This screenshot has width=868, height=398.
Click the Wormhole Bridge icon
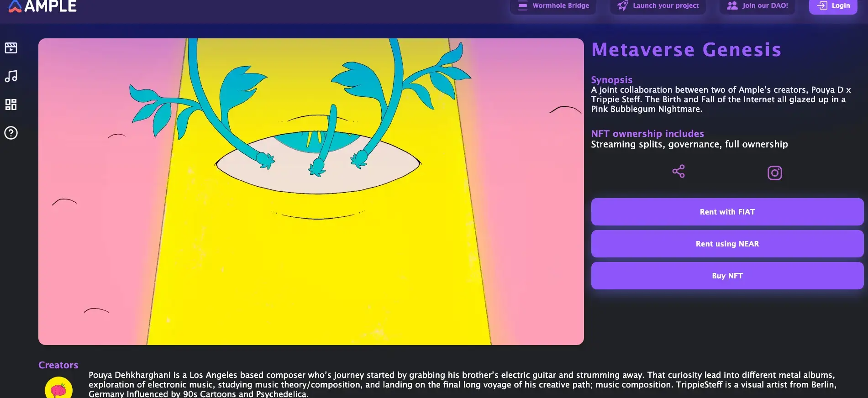523,5
